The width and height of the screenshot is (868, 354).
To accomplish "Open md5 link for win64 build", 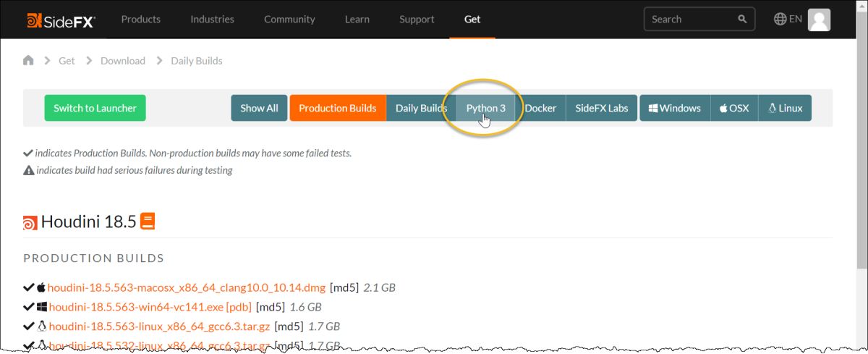I will click(x=270, y=307).
